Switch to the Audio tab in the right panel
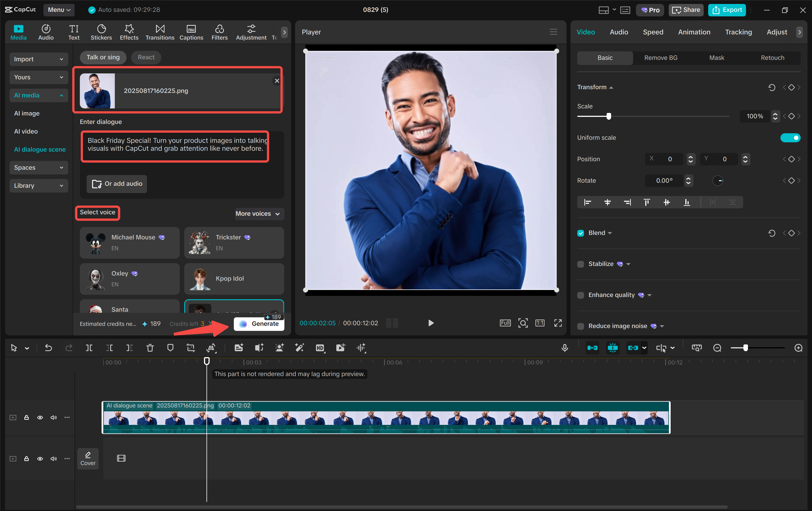Screen dimensions: 812x511 point(618,32)
